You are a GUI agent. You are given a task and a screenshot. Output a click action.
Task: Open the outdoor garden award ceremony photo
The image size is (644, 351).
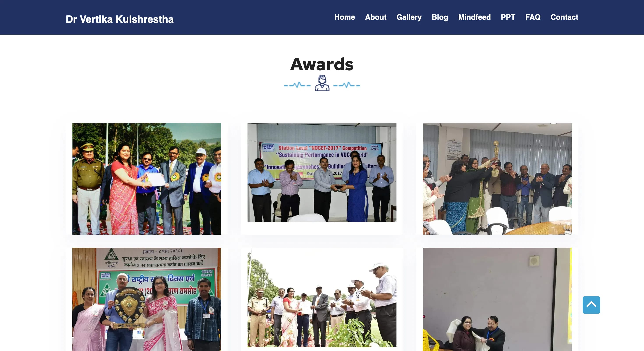pos(322,298)
